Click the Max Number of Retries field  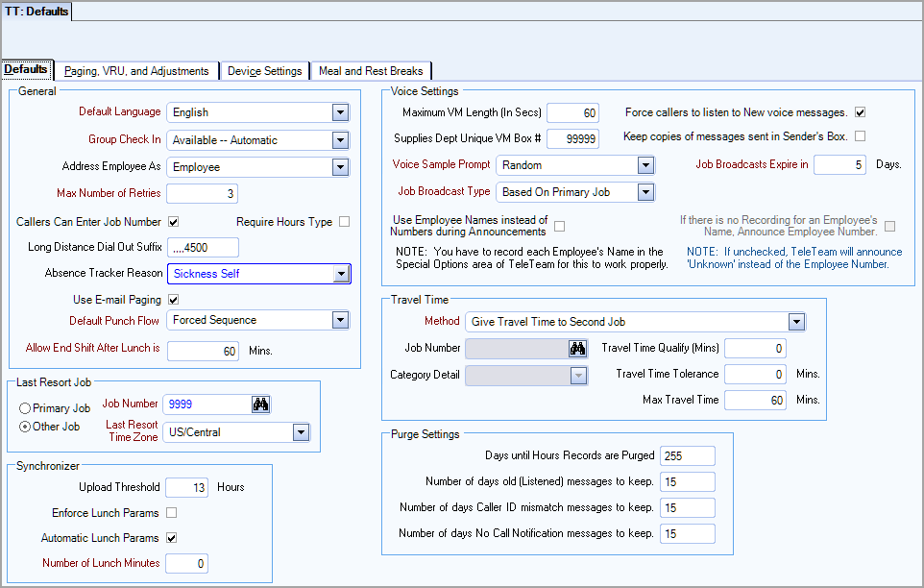click(x=203, y=194)
